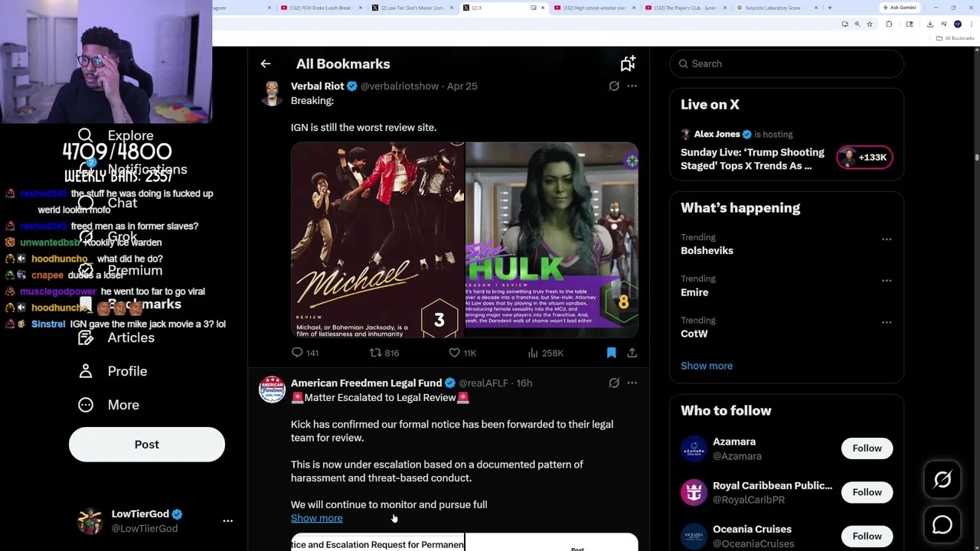
Task: Open Grok icon on Verbal Riot post
Action: click(x=614, y=86)
